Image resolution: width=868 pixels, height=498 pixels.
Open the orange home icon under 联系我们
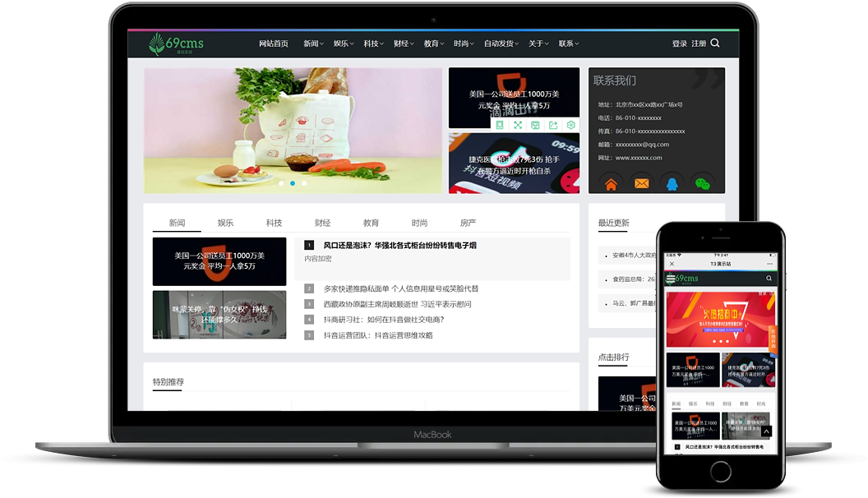pos(611,184)
